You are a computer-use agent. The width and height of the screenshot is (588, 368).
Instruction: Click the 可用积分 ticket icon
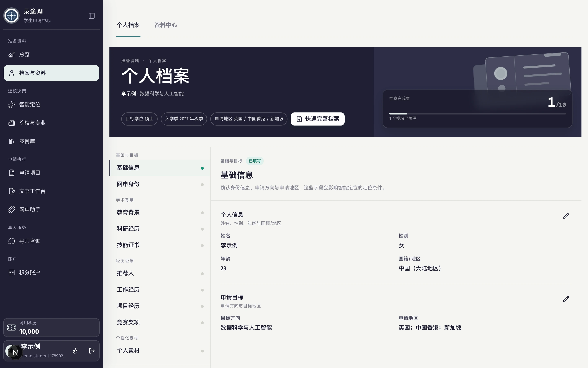pyautogui.click(x=11, y=328)
